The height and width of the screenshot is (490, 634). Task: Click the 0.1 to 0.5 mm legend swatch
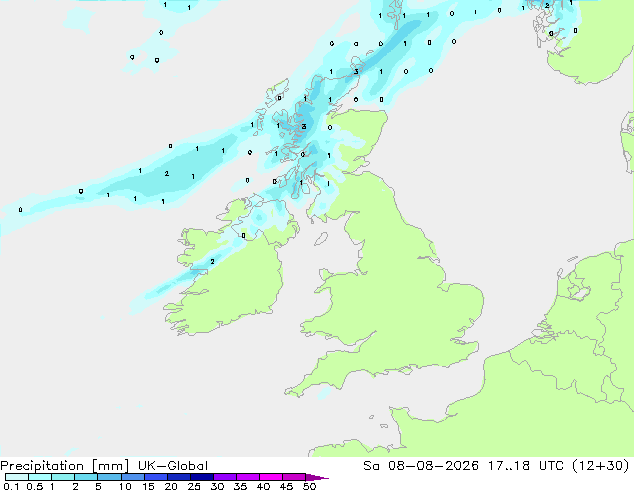point(17,477)
